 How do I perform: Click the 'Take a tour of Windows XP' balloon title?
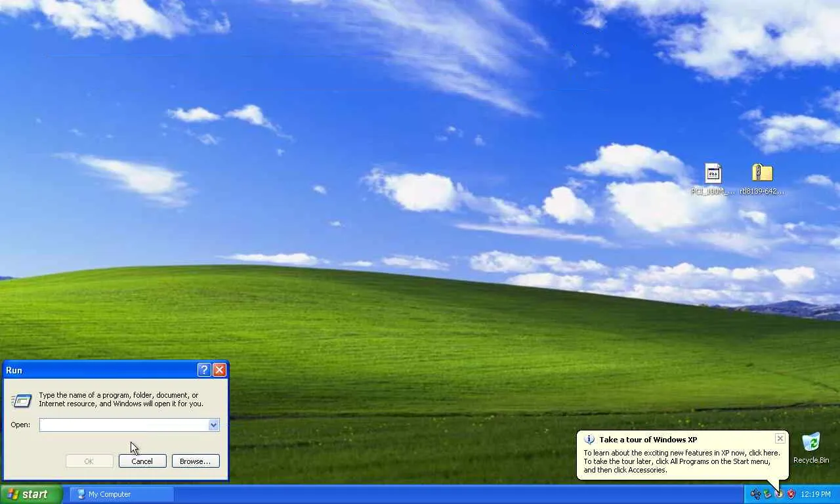click(x=648, y=440)
